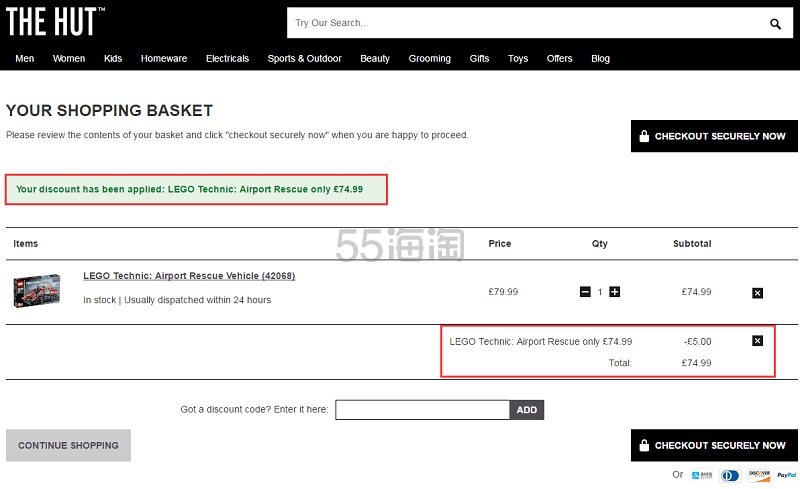
Task: Click the Your Shopping Basket heading
Action: pos(109,110)
